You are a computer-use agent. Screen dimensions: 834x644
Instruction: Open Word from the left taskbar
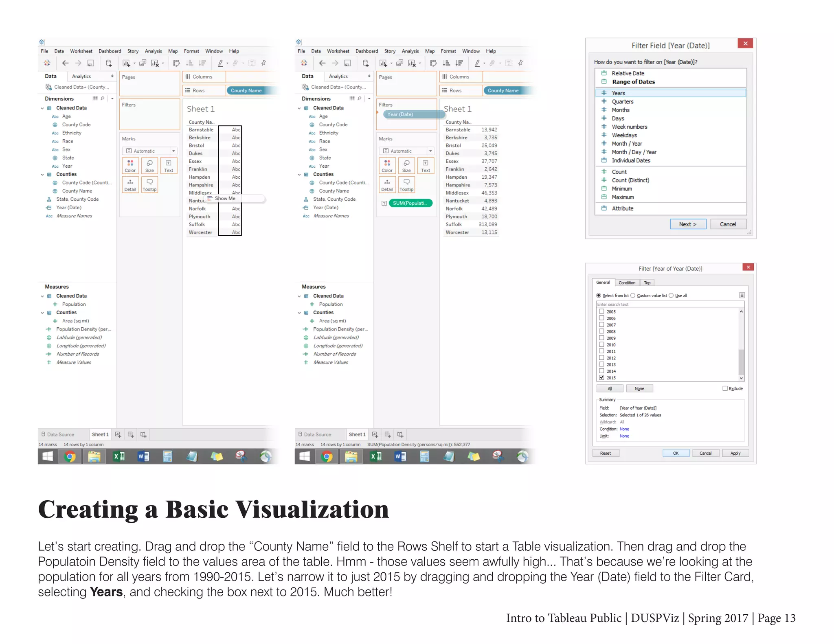143,457
